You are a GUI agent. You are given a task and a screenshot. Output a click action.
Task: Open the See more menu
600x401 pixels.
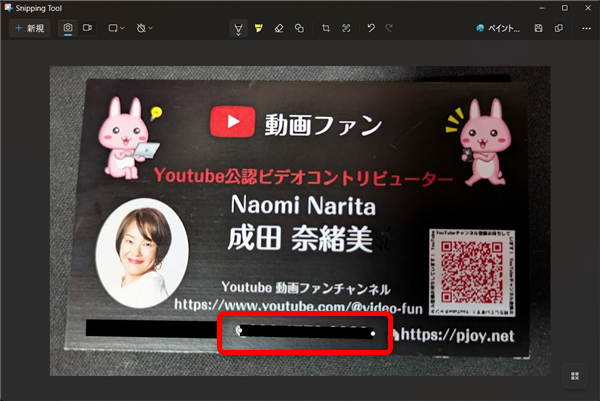[586, 28]
